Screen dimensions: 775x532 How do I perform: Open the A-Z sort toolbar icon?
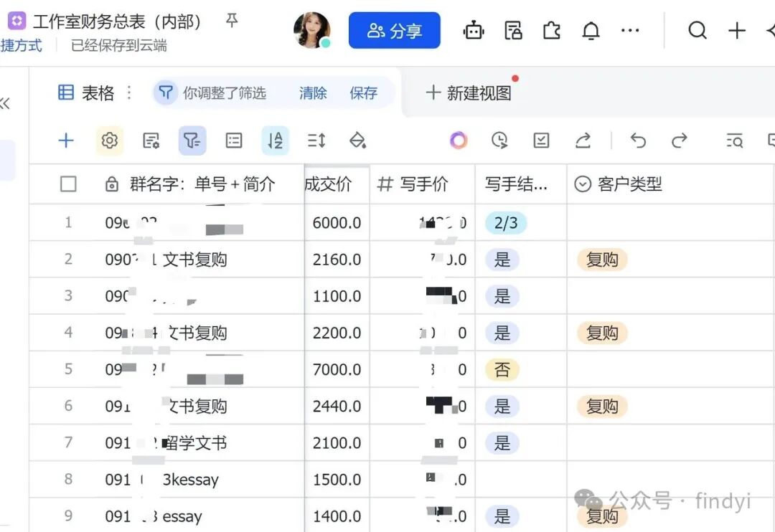(x=275, y=141)
